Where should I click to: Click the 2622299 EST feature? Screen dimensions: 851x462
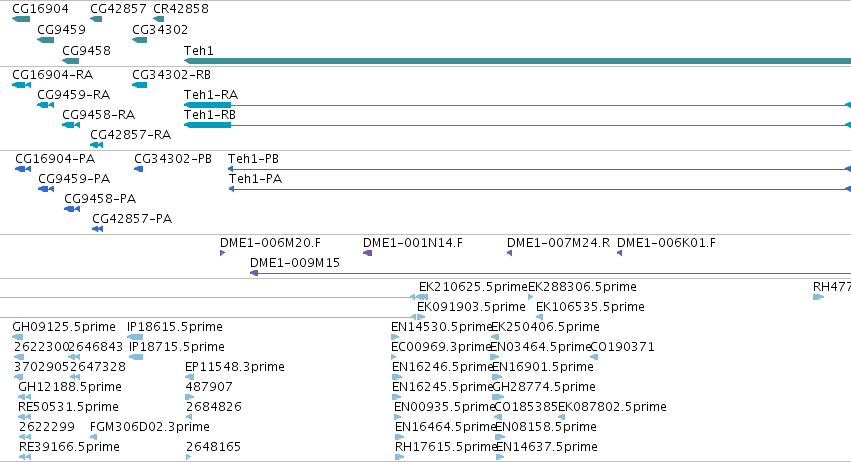[x=24, y=438]
